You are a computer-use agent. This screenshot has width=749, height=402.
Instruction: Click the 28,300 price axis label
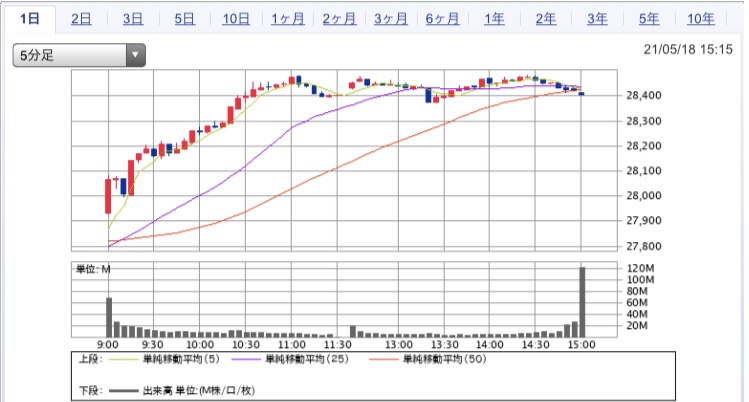tap(644, 121)
